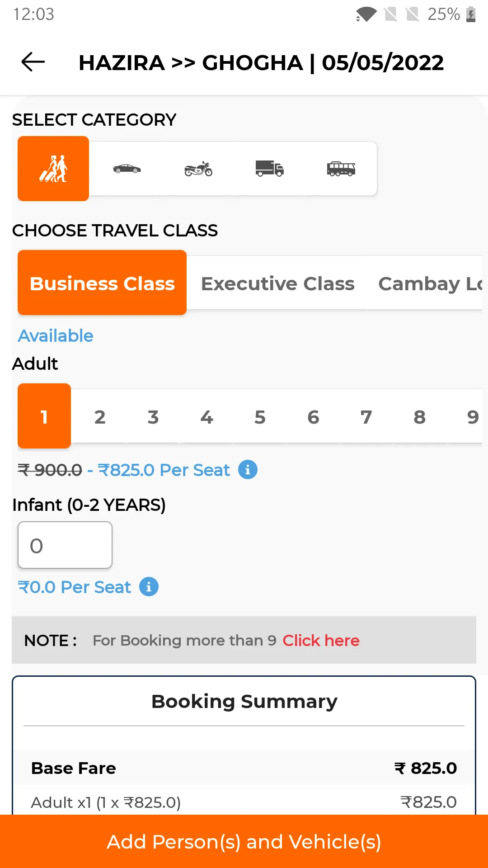Select the passenger category icon
The image size is (488, 868).
click(x=53, y=169)
